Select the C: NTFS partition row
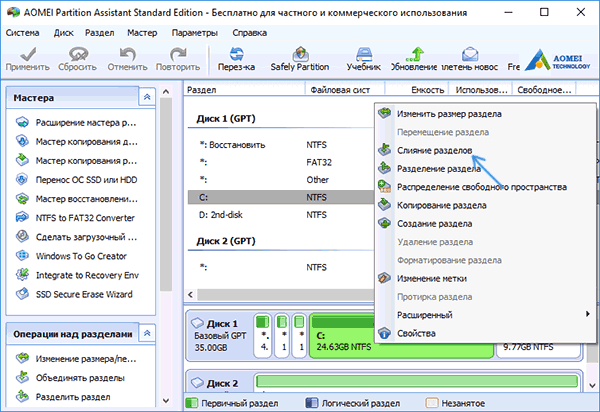The width and height of the screenshot is (600, 412). click(281, 197)
